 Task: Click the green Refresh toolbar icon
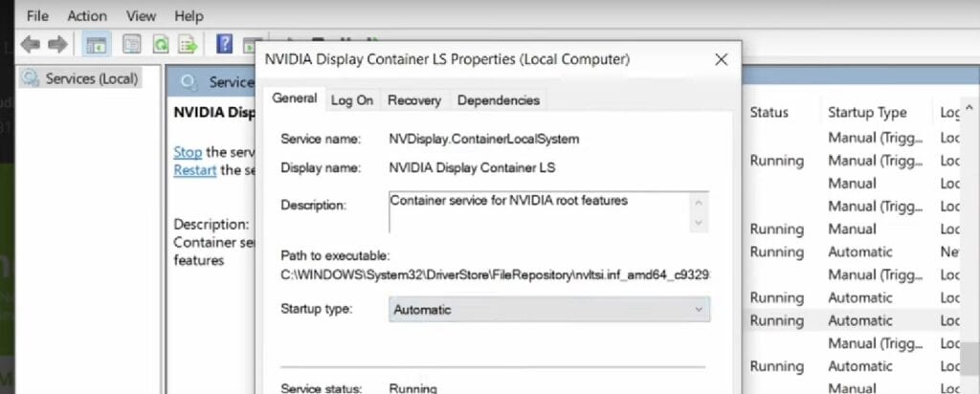pyautogui.click(x=161, y=44)
